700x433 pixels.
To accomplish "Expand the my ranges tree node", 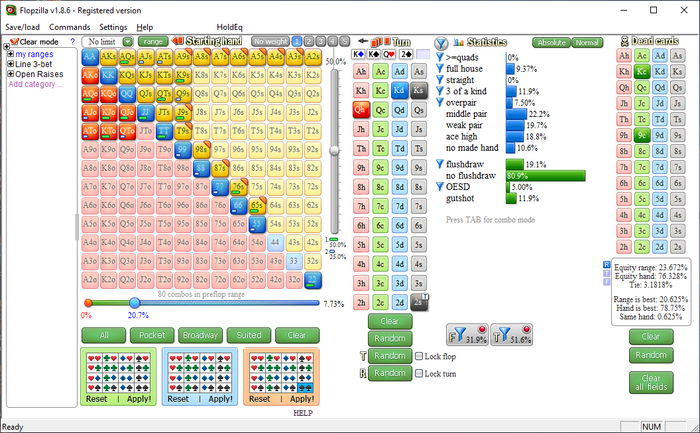I will pyautogui.click(x=11, y=54).
